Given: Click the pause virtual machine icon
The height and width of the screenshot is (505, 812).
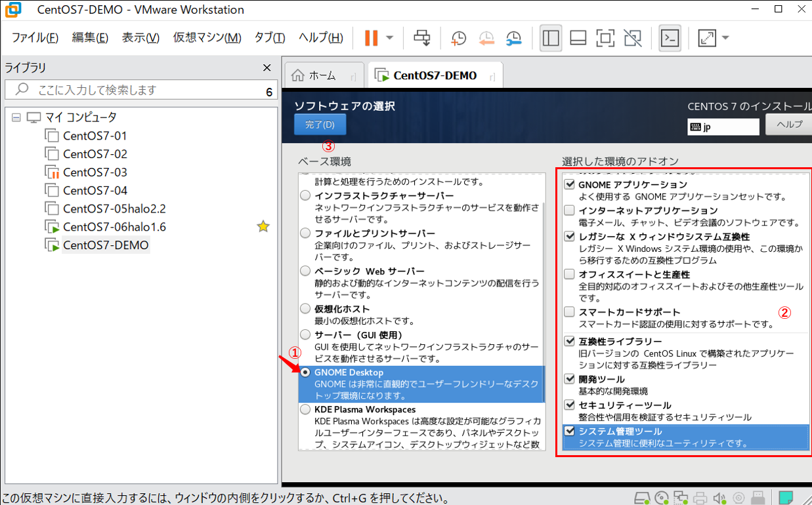Looking at the screenshot, I should point(371,38).
